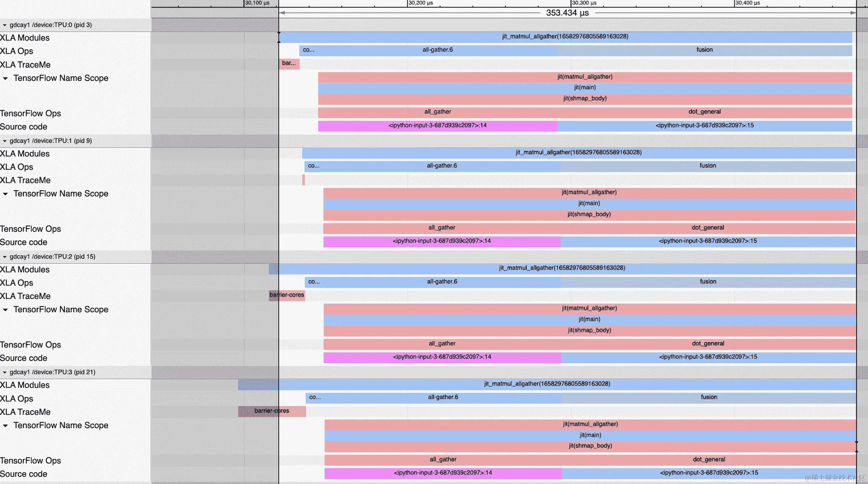Select the all-gather.6 op in TPU:0
Viewport: 868px width, 484px height.
[x=437, y=50]
